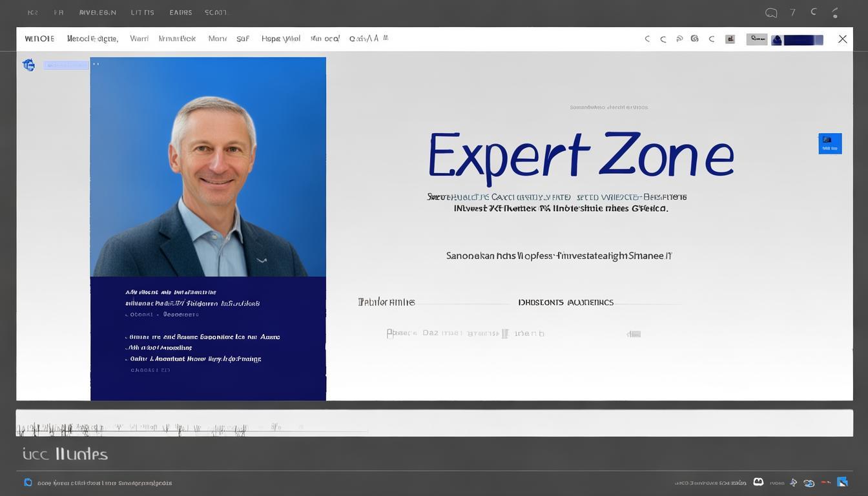Click the 'Expert Zone' heading
Viewport: 868px width, 496px height.
580,156
